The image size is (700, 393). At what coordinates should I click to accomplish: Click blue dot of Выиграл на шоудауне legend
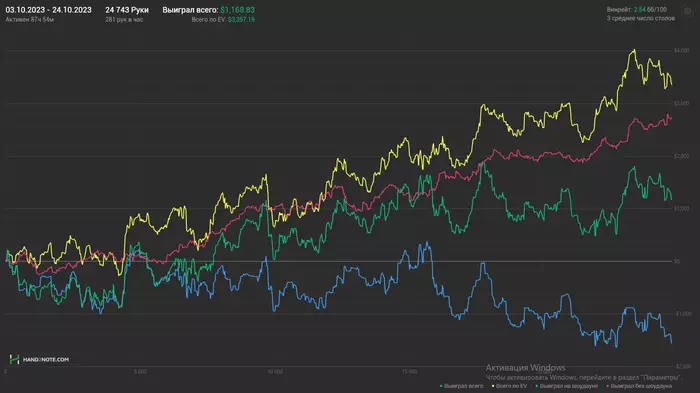537,386
